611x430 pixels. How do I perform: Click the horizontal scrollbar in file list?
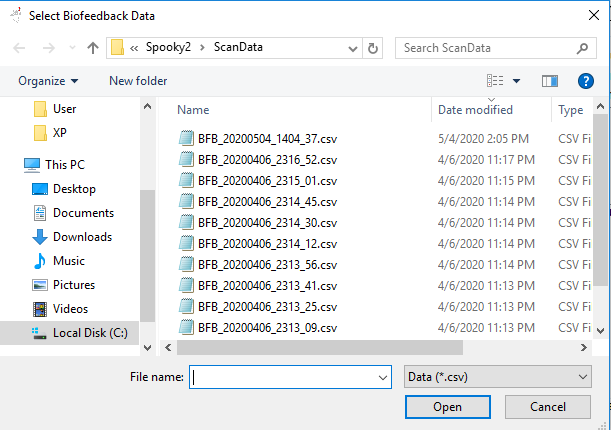(320, 348)
